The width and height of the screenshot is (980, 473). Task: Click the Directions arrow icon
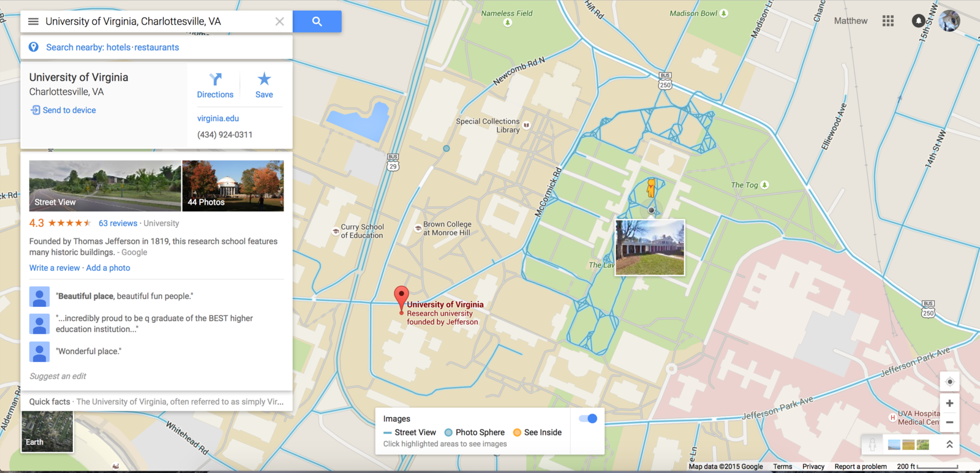[215, 79]
